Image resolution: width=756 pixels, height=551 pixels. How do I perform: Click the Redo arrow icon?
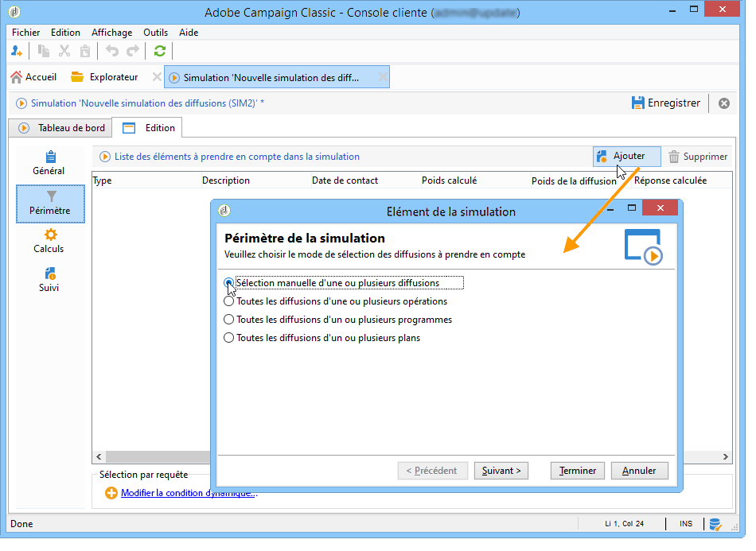(133, 51)
